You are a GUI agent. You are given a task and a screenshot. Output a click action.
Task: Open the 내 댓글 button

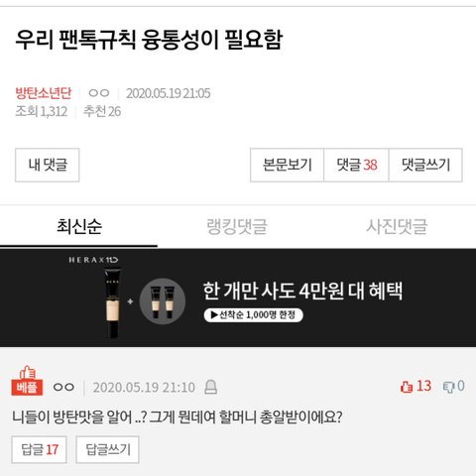click(48, 165)
